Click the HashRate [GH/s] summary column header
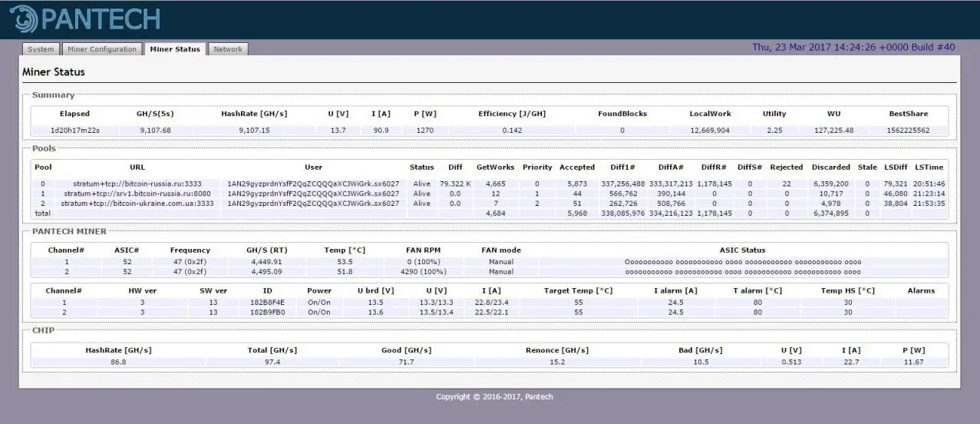This screenshot has height=424, width=980. click(x=253, y=114)
